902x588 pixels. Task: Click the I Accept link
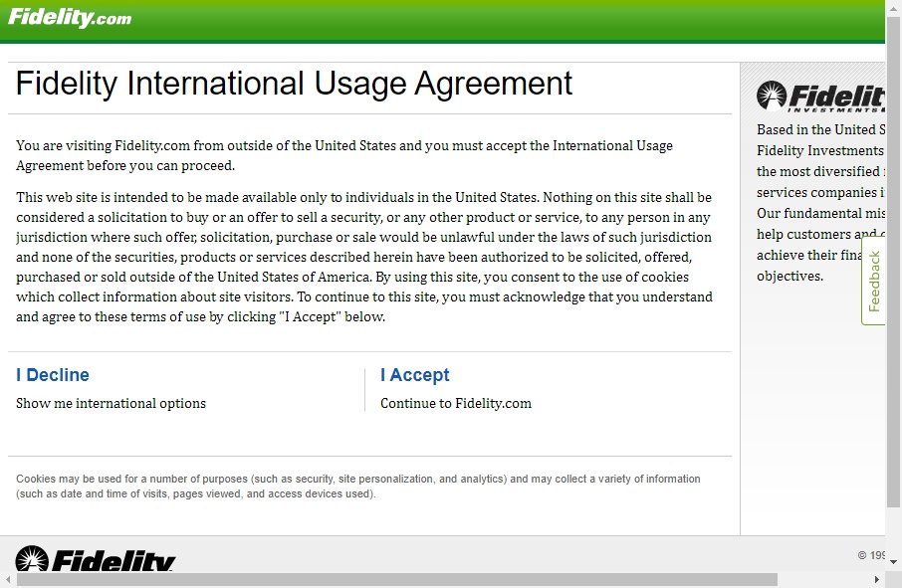(415, 375)
